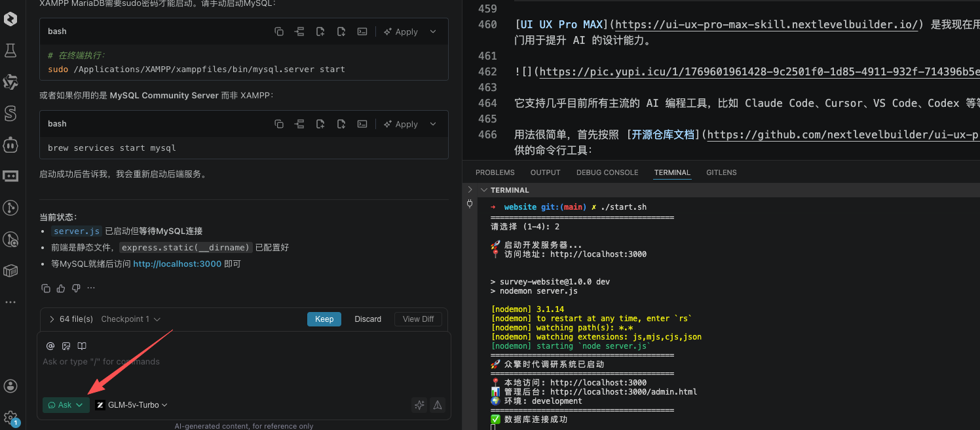Add context with the @ icon
This screenshot has height=430, width=980.
click(50, 345)
